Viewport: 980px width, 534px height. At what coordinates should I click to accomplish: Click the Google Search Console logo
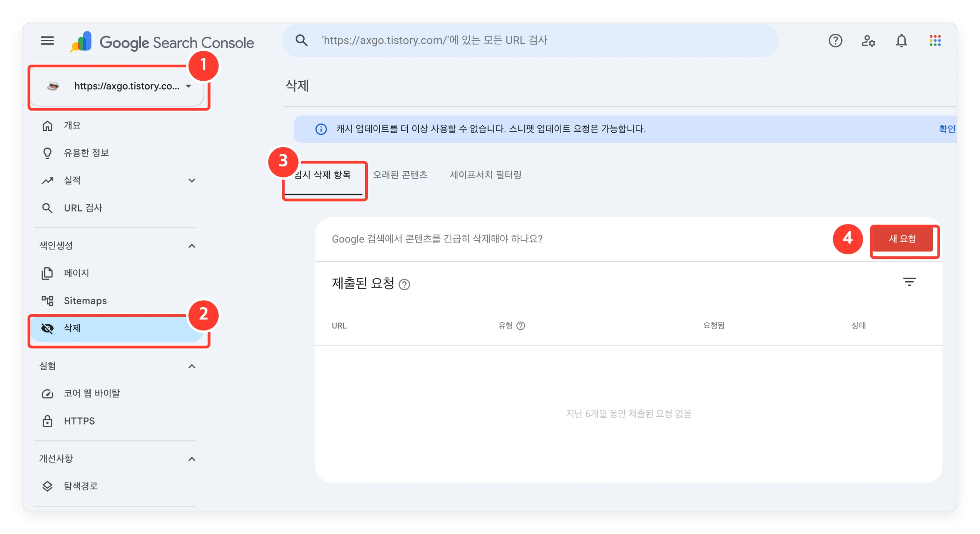(162, 41)
